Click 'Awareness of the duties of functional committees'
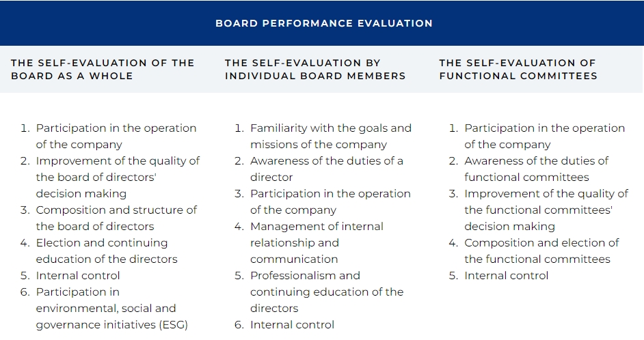This screenshot has height=340, width=644. tap(537, 169)
